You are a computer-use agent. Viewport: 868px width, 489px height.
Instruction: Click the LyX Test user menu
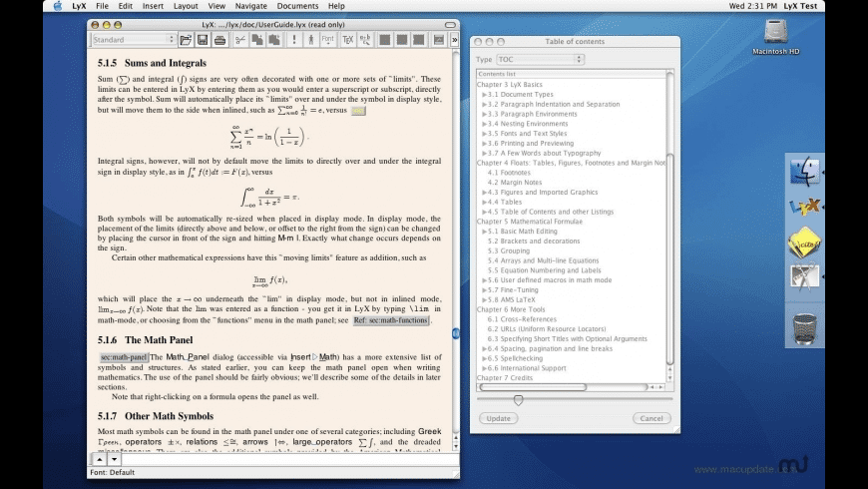pos(800,6)
